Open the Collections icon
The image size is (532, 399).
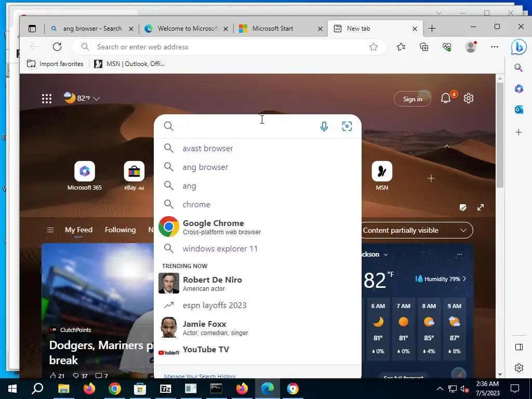[x=424, y=47]
